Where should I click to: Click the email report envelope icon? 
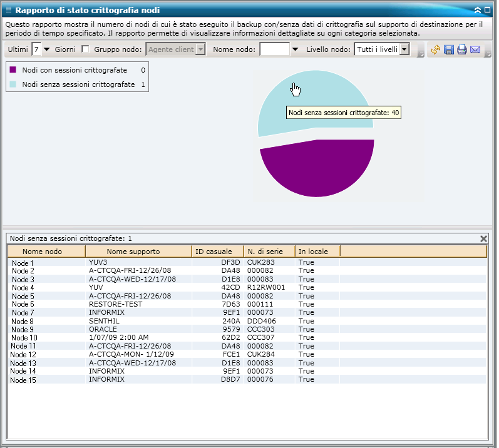tap(475, 49)
